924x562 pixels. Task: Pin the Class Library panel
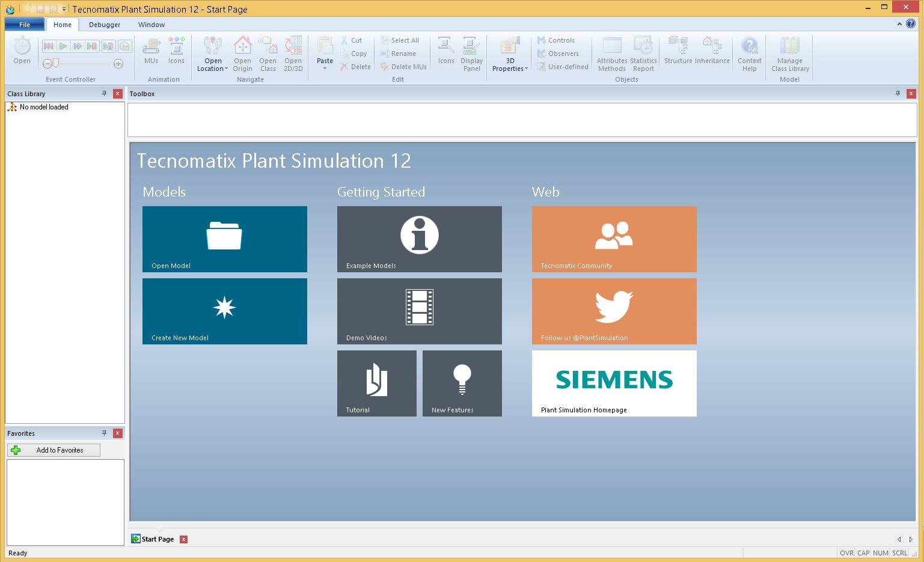click(x=104, y=94)
